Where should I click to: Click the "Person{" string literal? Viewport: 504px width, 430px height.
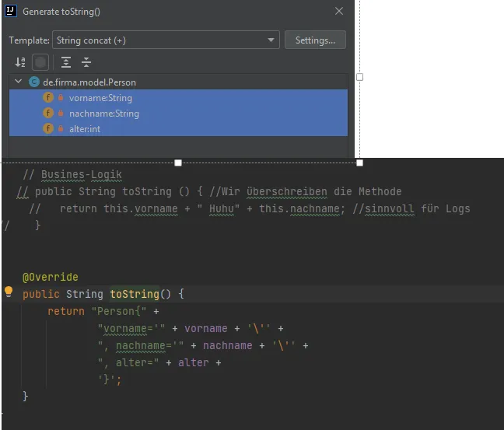119,311
